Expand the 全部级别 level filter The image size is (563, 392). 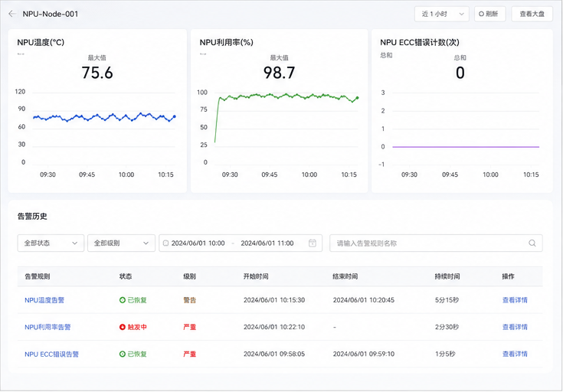[x=121, y=243]
